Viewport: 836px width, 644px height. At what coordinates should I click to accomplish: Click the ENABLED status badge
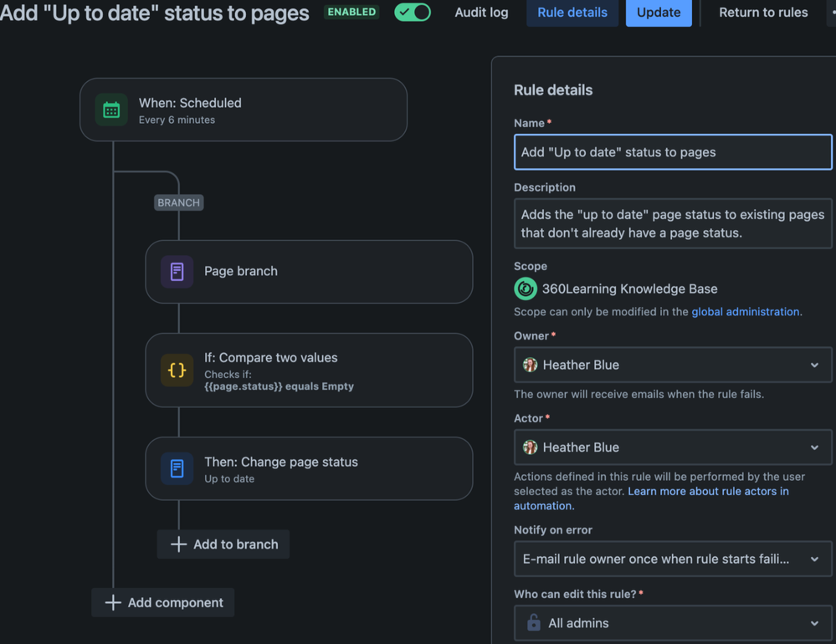[x=351, y=13]
